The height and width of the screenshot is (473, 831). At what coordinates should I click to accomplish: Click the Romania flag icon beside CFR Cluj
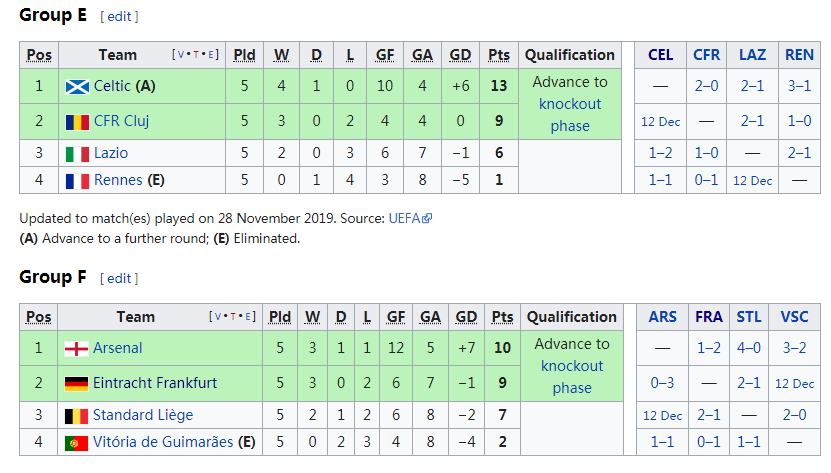point(77,122)
